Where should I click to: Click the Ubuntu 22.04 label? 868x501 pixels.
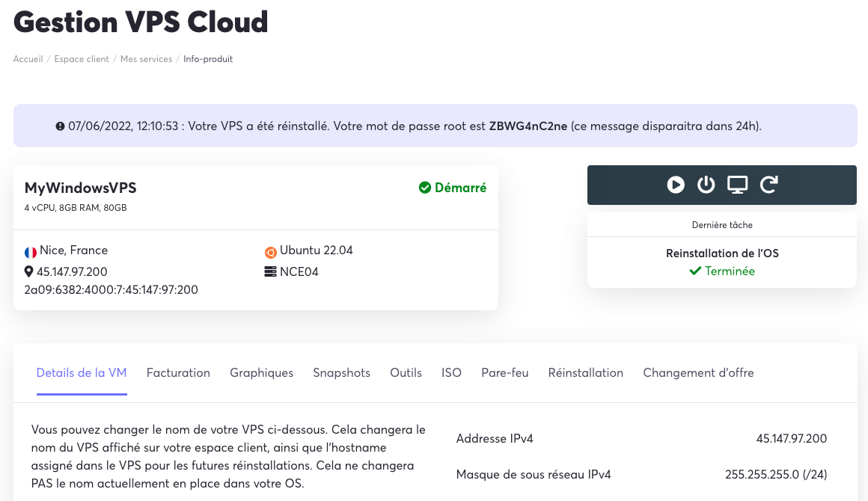tap(316, 250)
